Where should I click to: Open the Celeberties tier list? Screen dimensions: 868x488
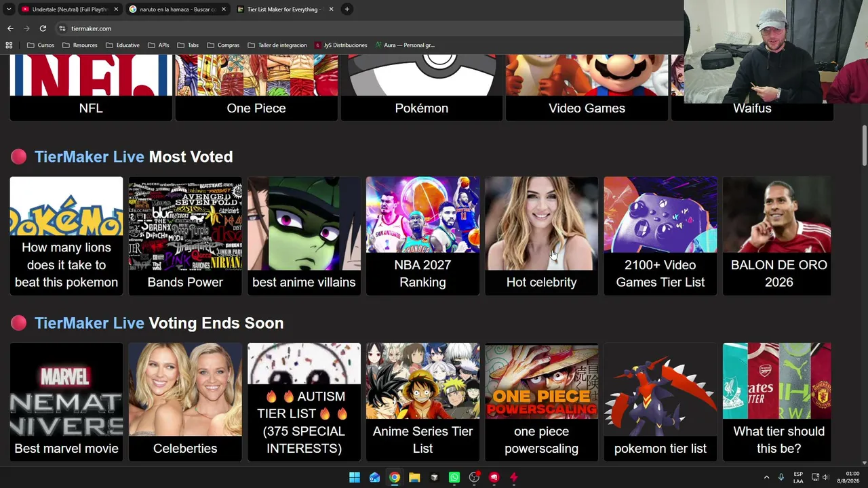point(185,402)
